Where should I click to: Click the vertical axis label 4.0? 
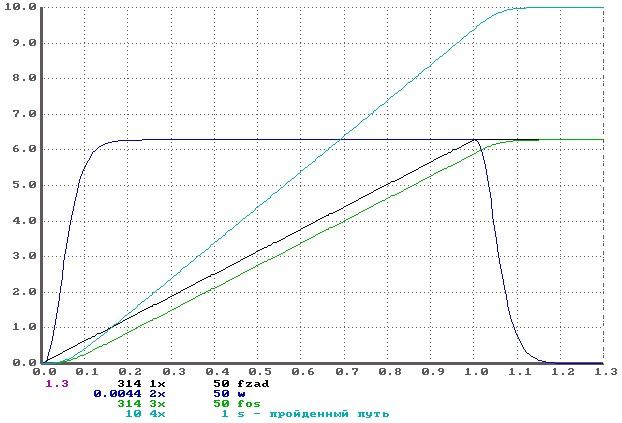click(x=24, y=221)
